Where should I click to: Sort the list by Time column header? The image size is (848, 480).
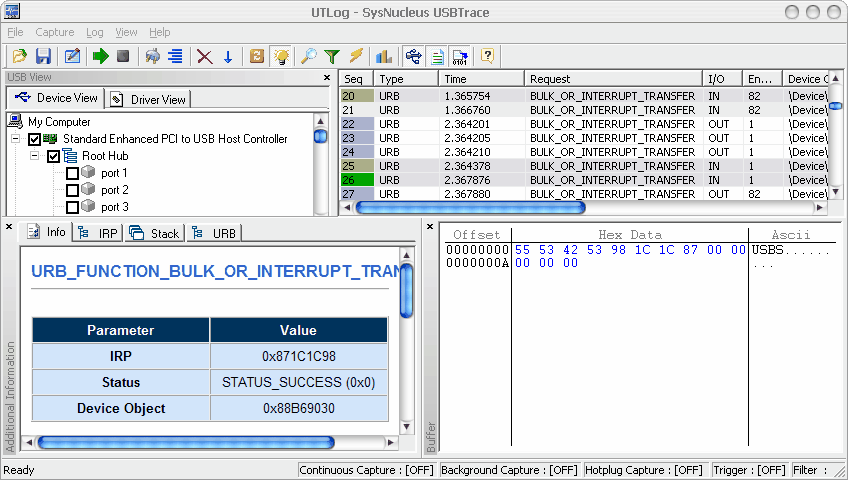480,78
